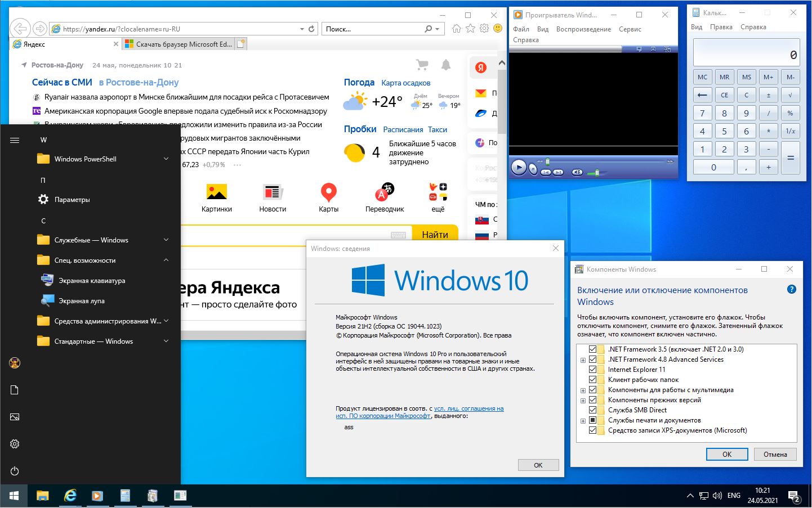Image resolution: width=812 pixels, height=508 pixels.
Task: Stop playback in Windows Media Player
Action: (533, 169)
